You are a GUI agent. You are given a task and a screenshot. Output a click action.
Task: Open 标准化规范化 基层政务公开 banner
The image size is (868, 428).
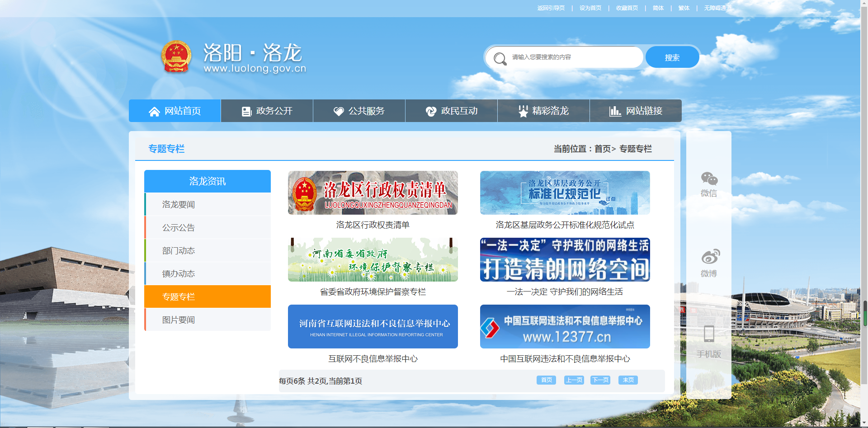pyautogui.click(x=565, y=193)
